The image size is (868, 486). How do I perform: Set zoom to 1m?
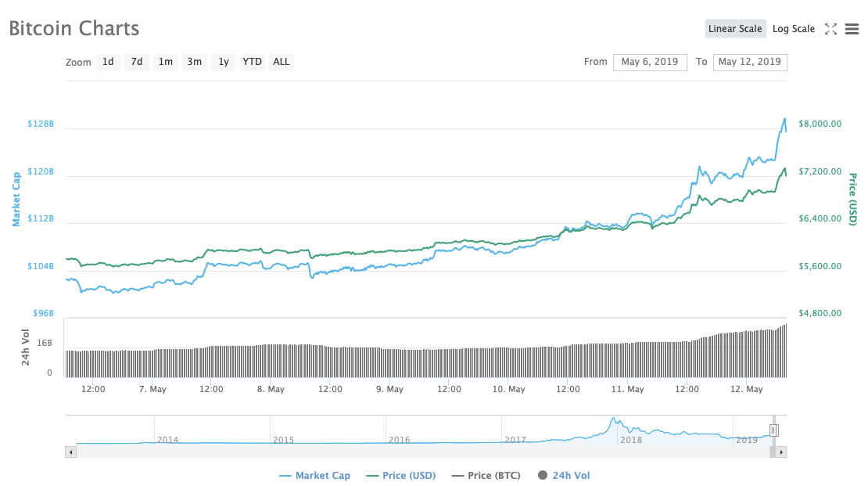point(166,62)
